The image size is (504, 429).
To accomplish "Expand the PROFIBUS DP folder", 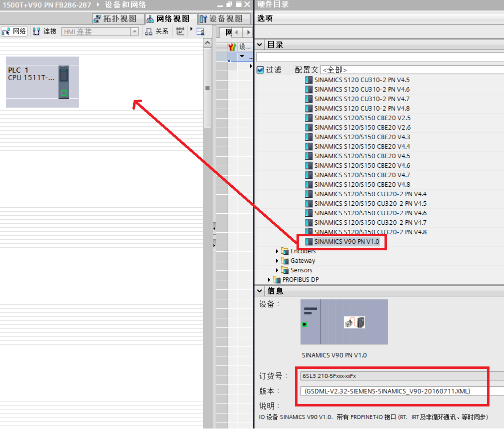I will [x=269, y=280].
